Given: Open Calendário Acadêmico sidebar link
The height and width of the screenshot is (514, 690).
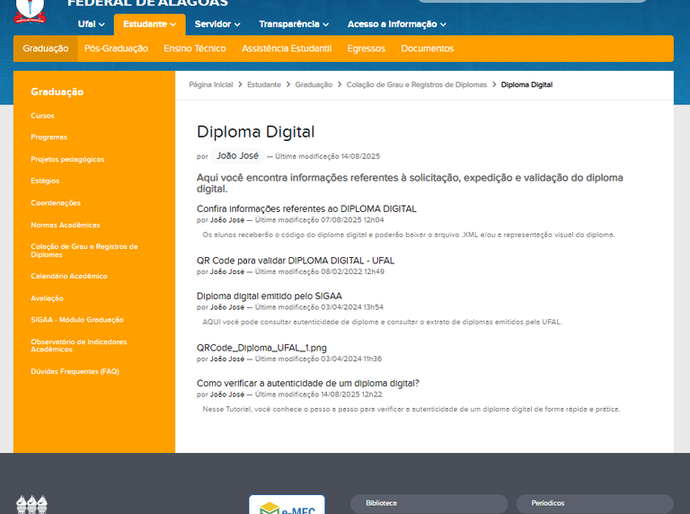Looking at the screenshot, I should pyautogui.click(x=69, y=276).
